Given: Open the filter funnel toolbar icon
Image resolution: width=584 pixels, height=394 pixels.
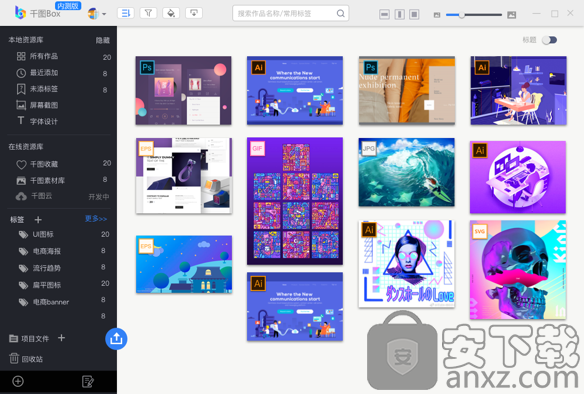Looking at the screenshot, I should 148,13.
